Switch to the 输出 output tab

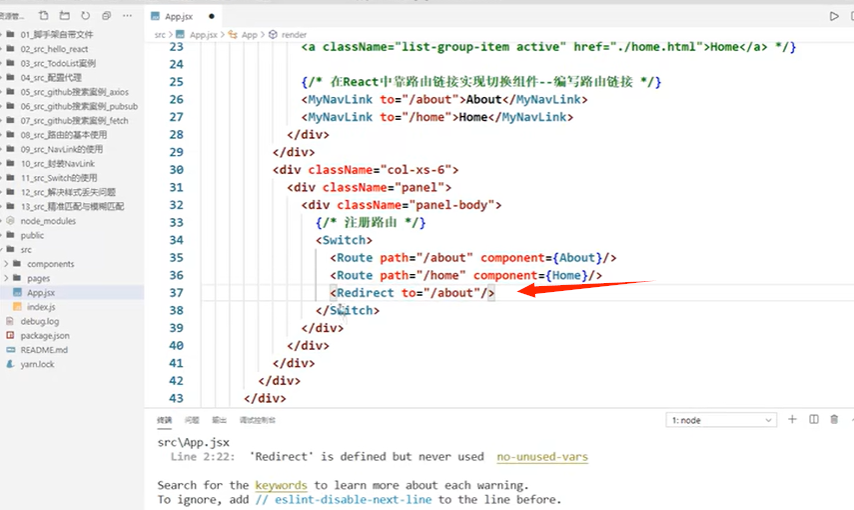(219, 420)
